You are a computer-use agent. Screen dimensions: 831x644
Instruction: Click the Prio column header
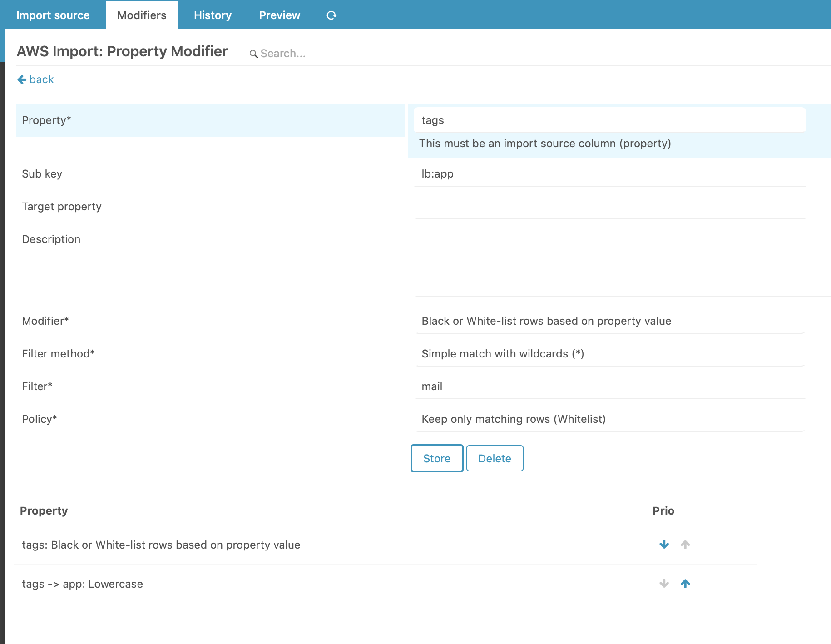(663, 511)
